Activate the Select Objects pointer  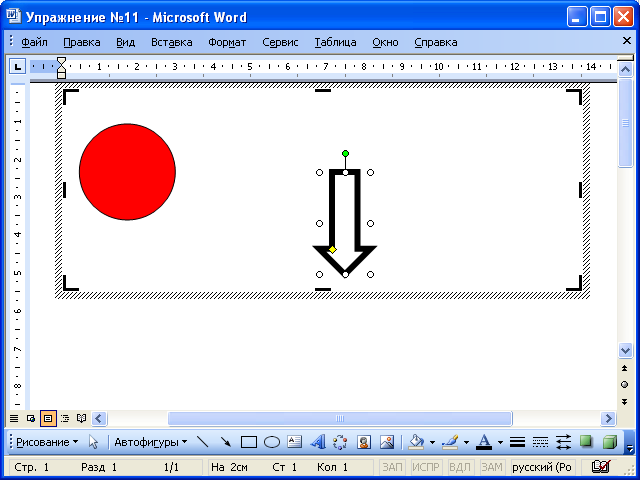pyautogui.click(x=93, y=442)
